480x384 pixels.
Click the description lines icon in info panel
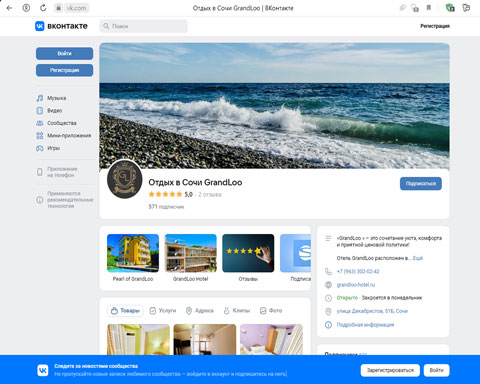tap(328, 238)
